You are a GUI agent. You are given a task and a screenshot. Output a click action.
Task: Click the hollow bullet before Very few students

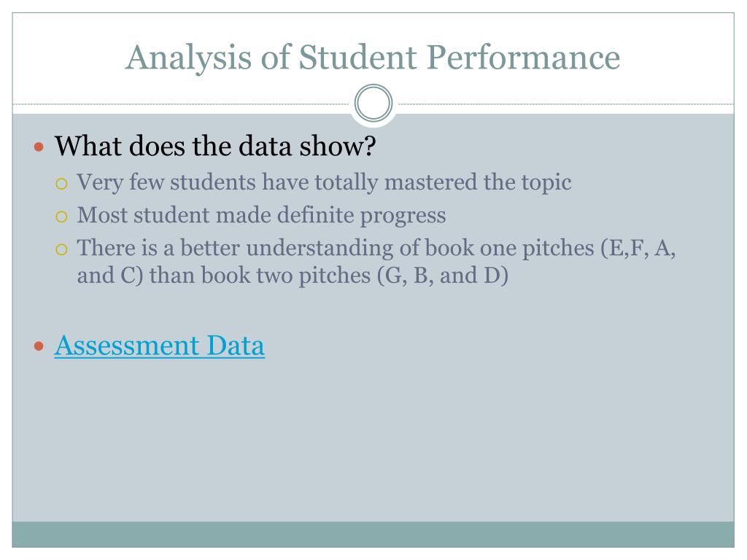point(61,184)
